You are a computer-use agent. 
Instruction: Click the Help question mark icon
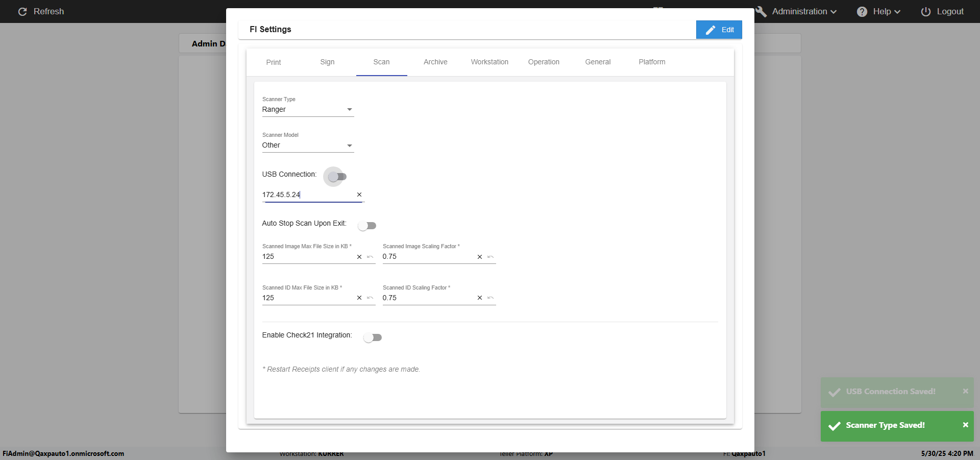coord(862,11)
